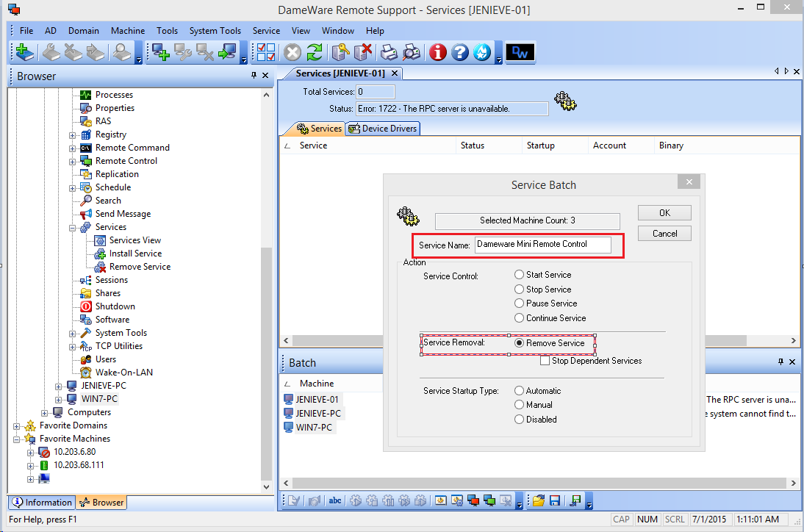This screenshot has height=532, width=804.
Task: Click the printer icon in the toolbar
Action: pyautogui.click(x=390, y=52)
